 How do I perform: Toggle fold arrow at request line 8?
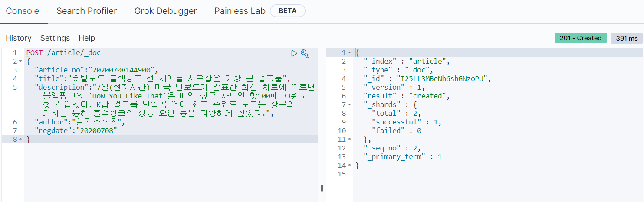(21, 140)
